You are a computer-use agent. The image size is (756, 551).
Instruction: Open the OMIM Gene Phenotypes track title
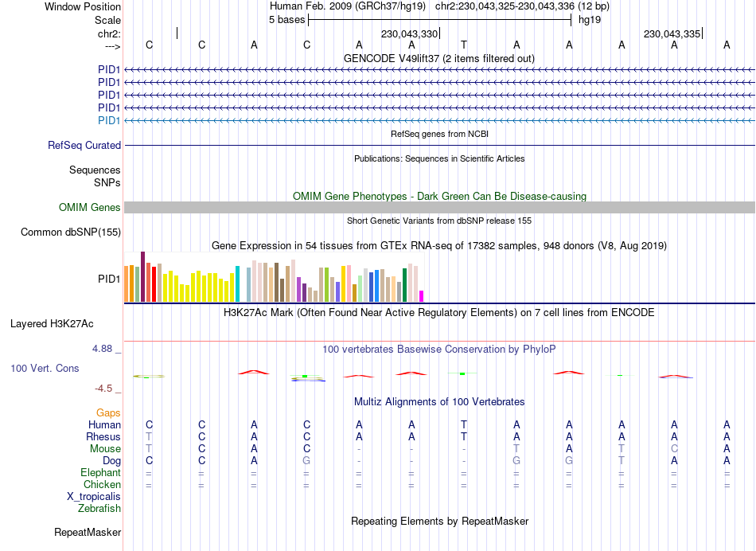pyautogui.click(x=439, y=196)
